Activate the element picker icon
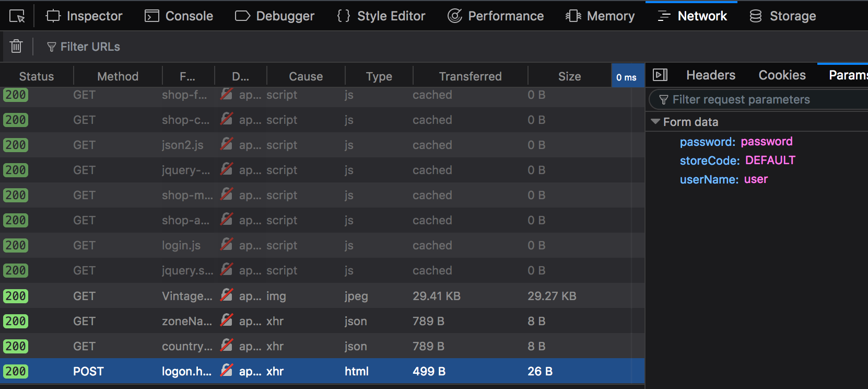 17,16
